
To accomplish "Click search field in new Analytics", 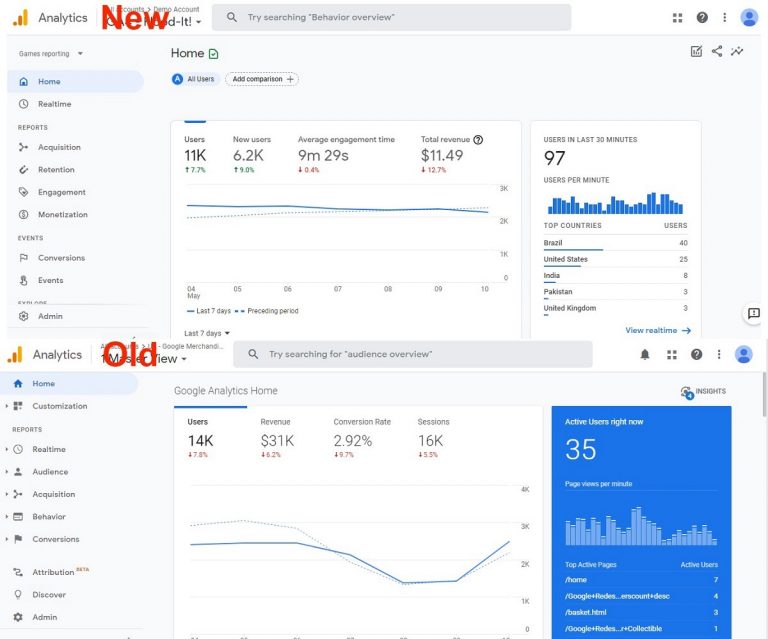I will [391, 18].
